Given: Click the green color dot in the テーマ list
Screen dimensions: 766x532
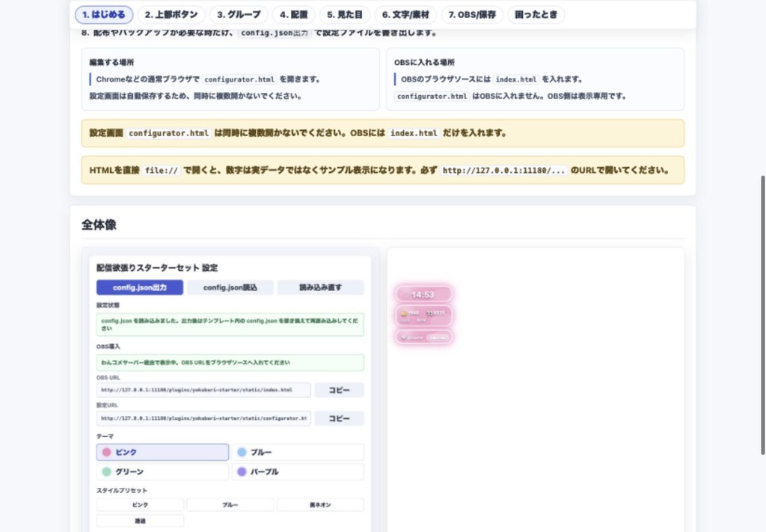Looking at the screenshot, I should [106, 471].
